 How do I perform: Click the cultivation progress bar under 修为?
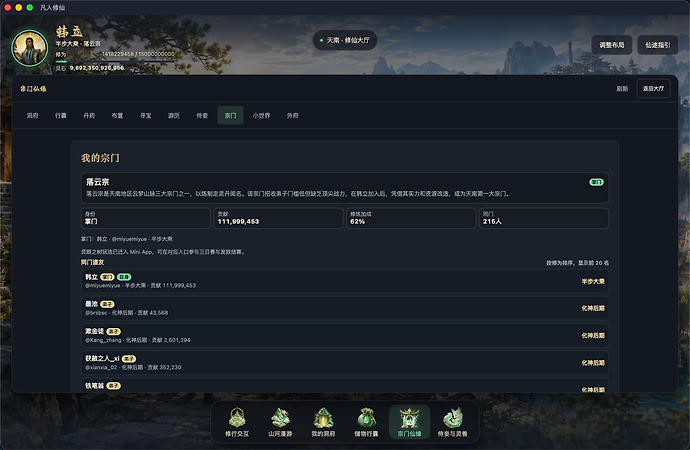115,61
